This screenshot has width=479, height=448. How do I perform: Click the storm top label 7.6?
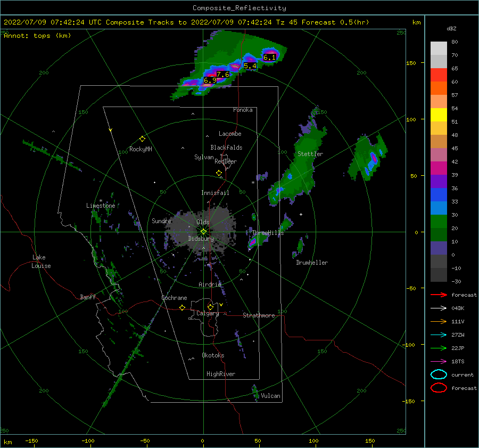coord(222,74)
